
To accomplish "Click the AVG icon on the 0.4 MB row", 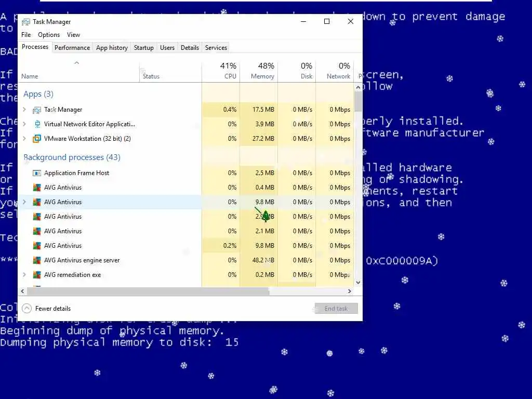I will coord(37,188).
